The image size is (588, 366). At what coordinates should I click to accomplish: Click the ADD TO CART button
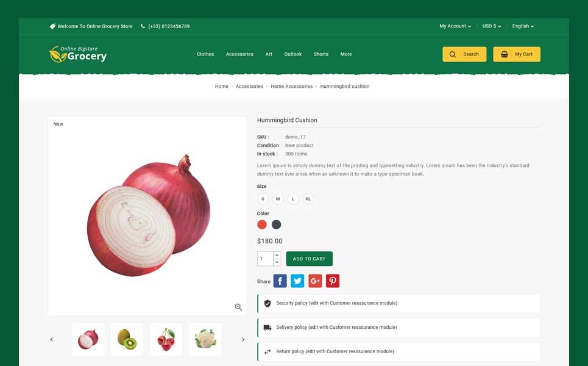[x=310, y=259]
